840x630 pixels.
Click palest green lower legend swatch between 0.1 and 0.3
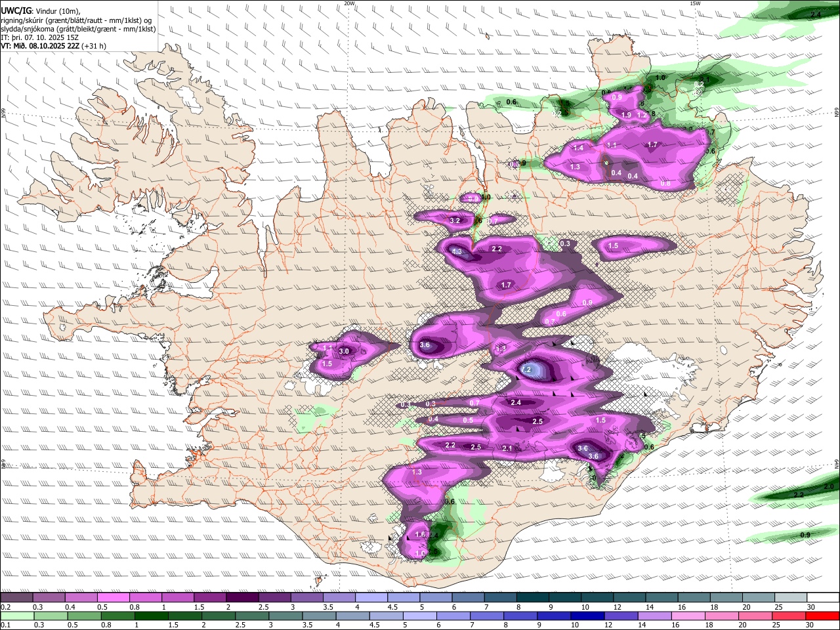pyautogui.click(x=18, y=616)
